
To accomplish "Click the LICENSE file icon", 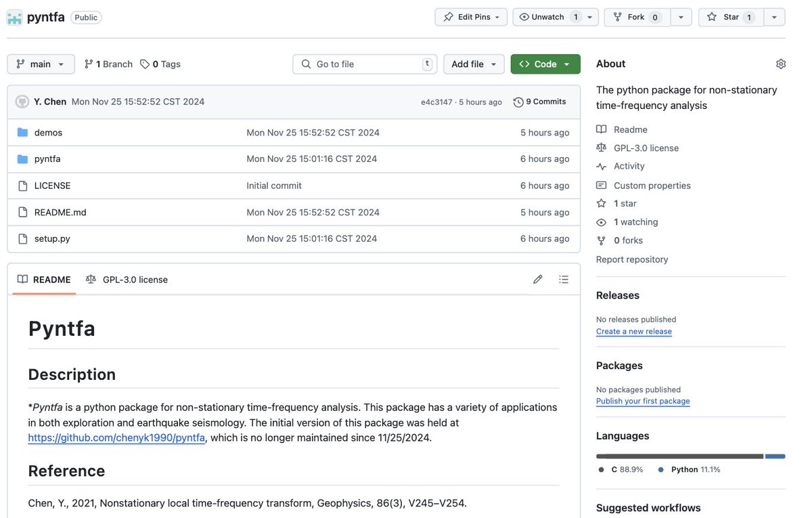I will coord(22,186).
